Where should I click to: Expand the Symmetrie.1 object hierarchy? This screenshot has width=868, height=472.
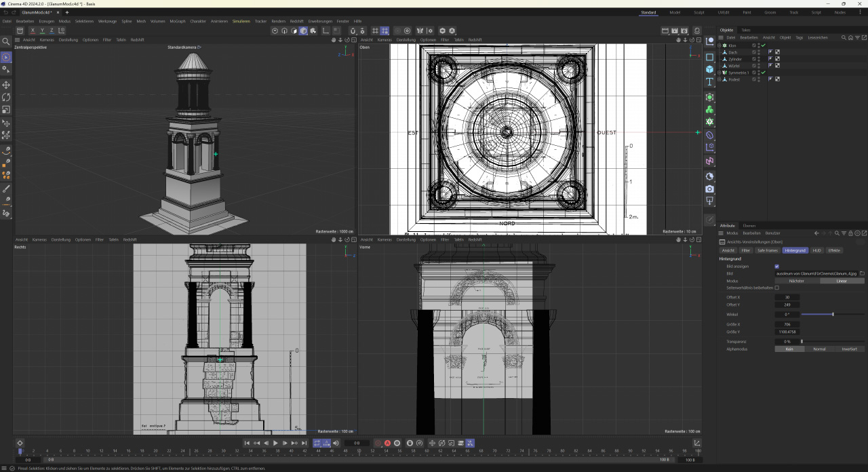click(719, 73)
